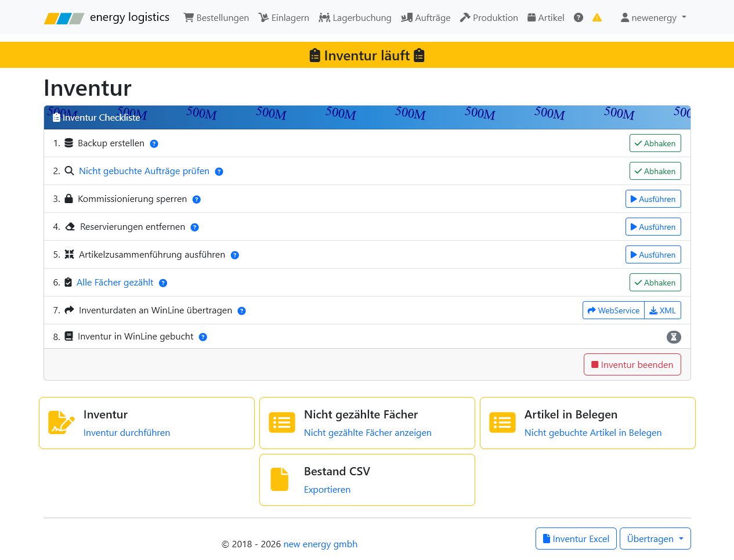Check off Alle Fächer gezählt with Abhaken
This screenshot has width=734, height=560.
click(x=655, y=283)
